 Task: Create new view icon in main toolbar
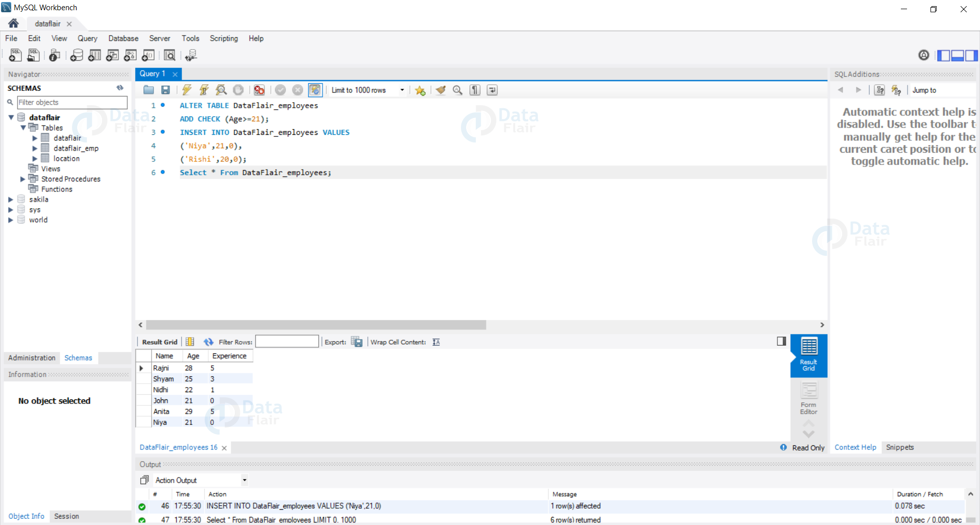[x=112, y=55]
